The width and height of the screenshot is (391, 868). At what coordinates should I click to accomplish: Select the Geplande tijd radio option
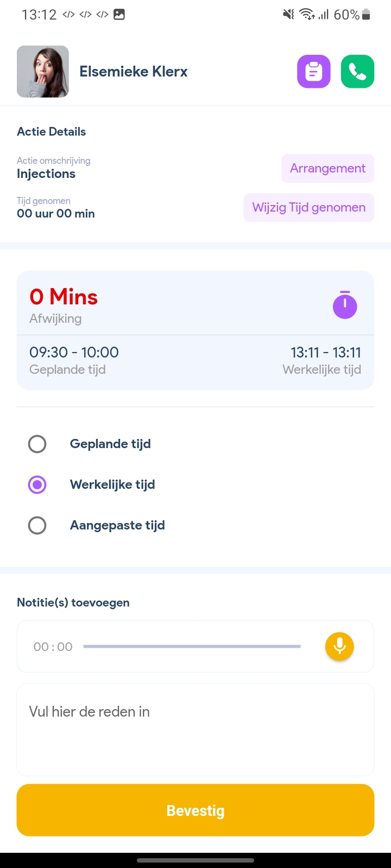pyautogui.click(x=37, y=444)
